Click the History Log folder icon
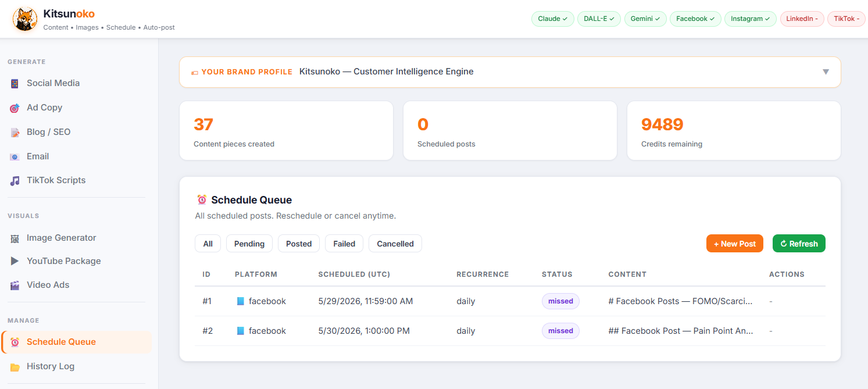 coord(15,367)
